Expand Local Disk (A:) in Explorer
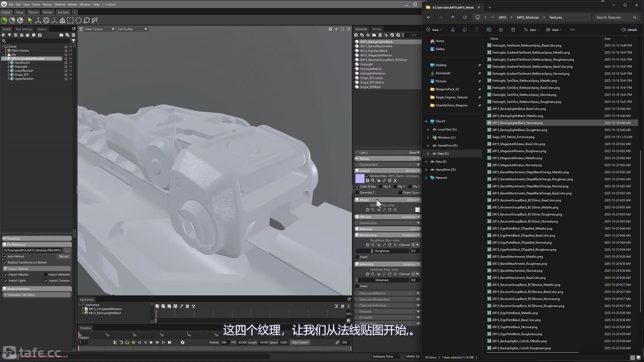 pyautogui.click(x=428, y=129)
